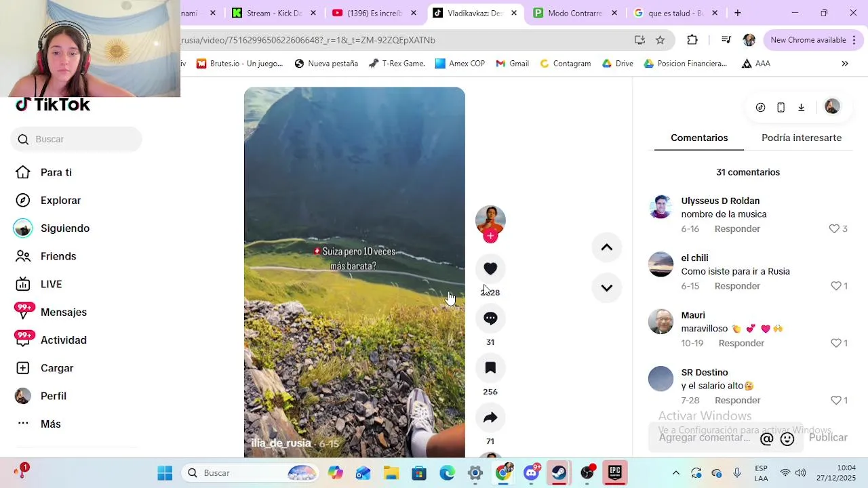Screen dimensions: 868x488
Task: Click the TikTok Buscar search field
Action: [77, 139]
